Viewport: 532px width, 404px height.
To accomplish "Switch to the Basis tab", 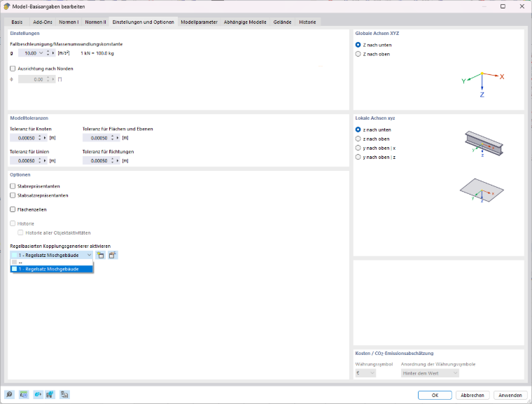I will (17, 22).
